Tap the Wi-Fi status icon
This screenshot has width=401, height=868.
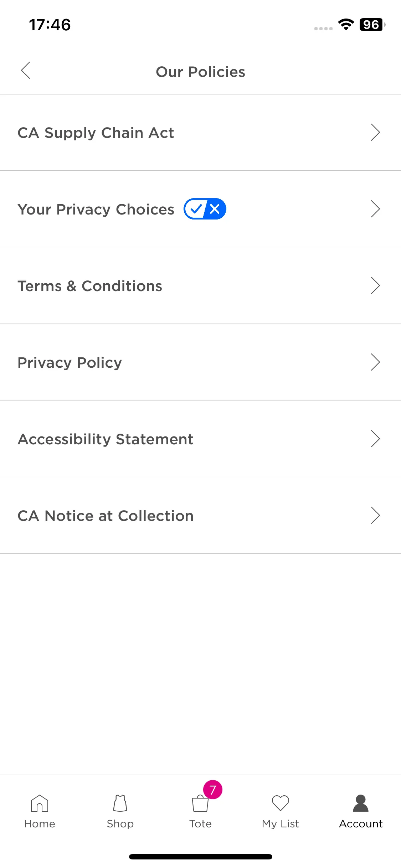(x=346, y=24)
